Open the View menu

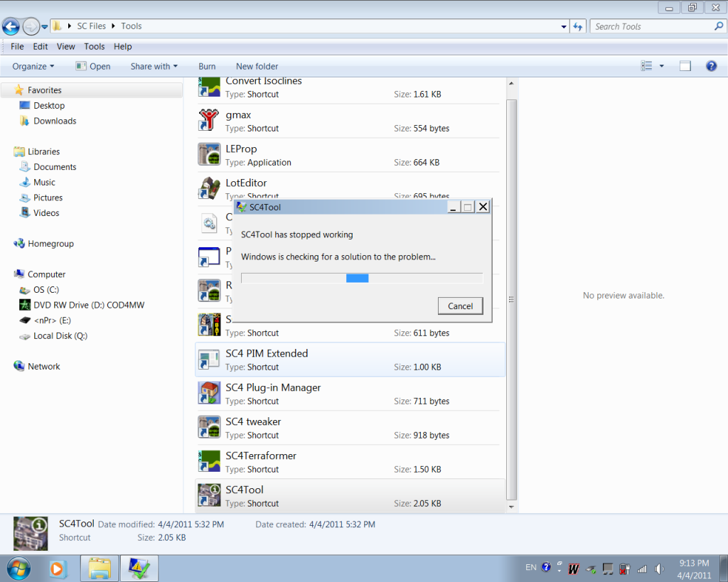coord(66,46)
